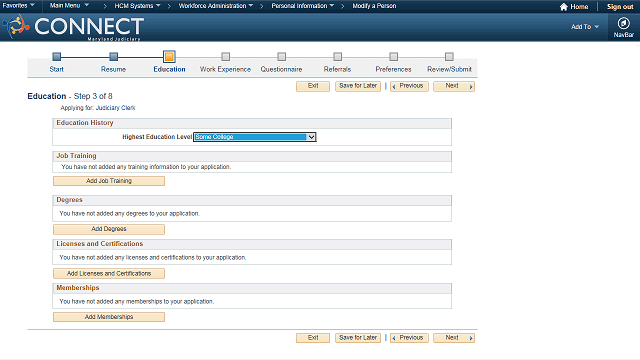
Task: Select the Referrals step square icon
Action: 337,56
